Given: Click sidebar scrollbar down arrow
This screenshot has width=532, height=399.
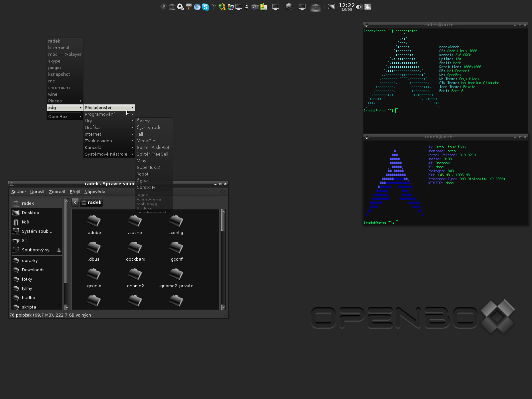Looking at the screenshot, I should pos(66,307).
